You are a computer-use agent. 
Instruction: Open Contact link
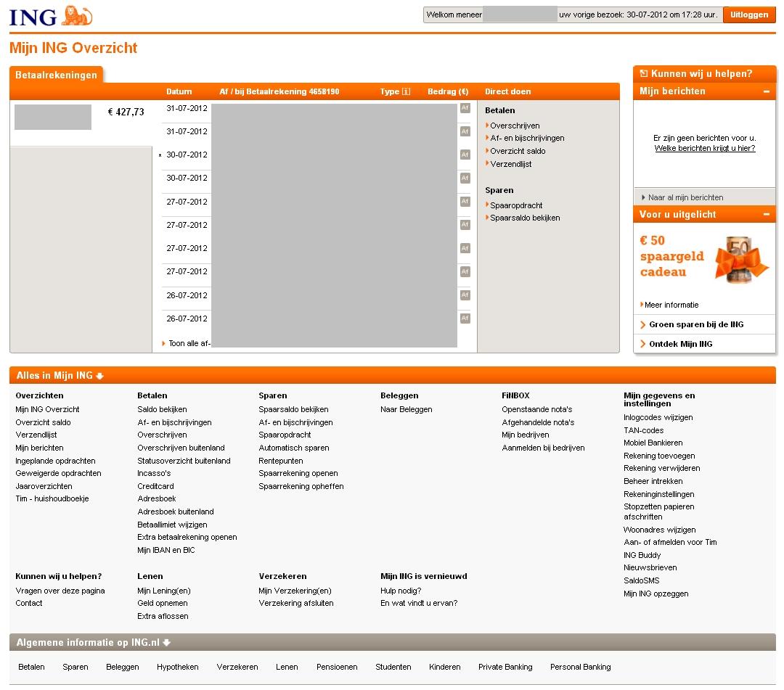pos(28,603)
